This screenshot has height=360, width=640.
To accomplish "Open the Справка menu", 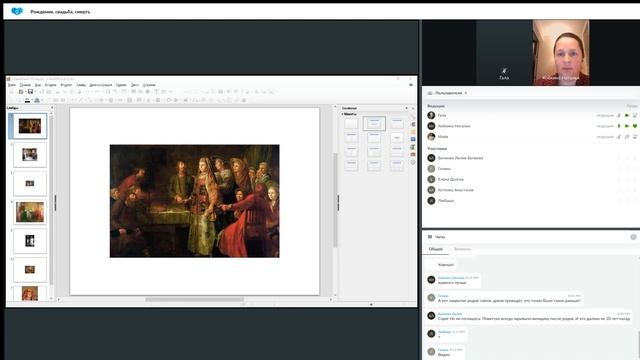I will tap(149, 85).
